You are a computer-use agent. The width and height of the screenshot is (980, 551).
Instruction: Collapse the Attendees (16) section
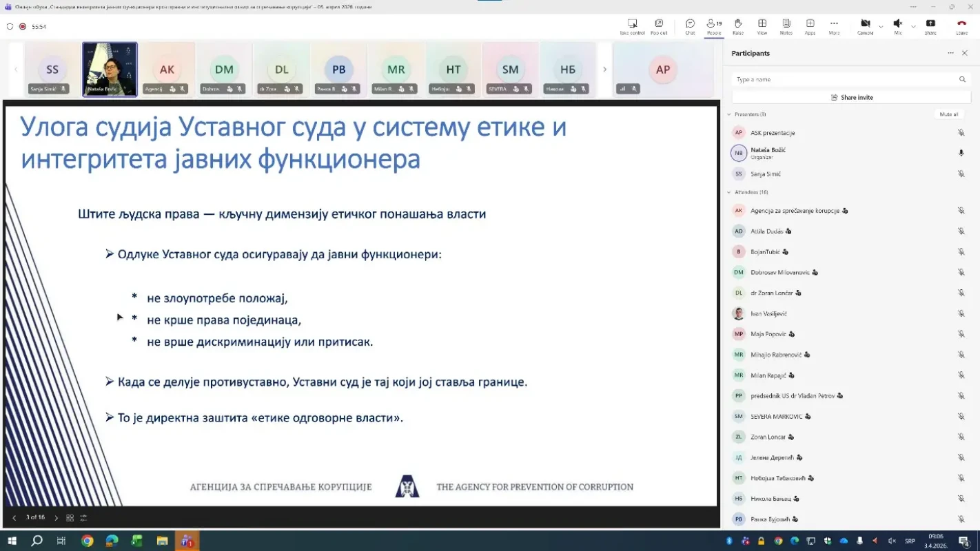point(728,193)
